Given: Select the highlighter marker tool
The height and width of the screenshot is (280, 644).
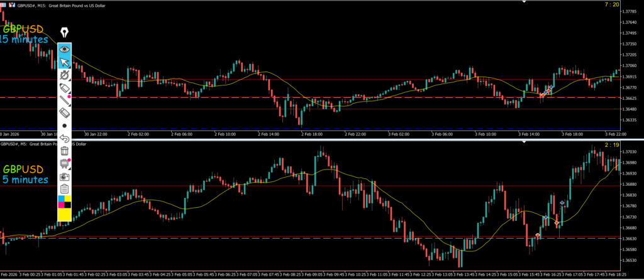Looking at the screenshot, I should [64, 87].
